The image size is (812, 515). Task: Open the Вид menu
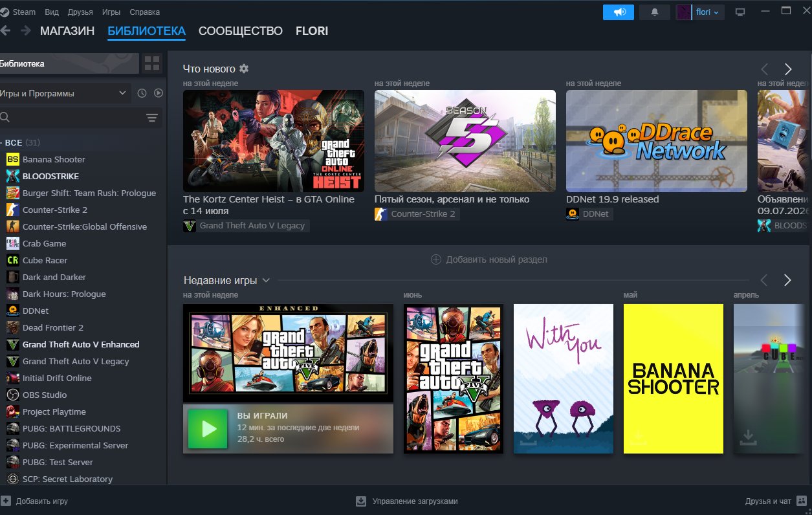(x=52, y=12)
